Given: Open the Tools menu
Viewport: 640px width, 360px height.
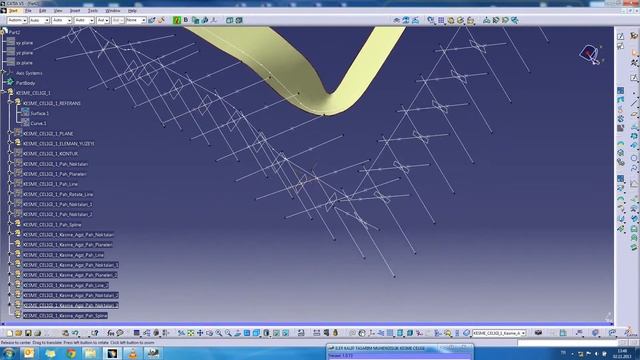Looking at the screenshot, I should (93, 11).
